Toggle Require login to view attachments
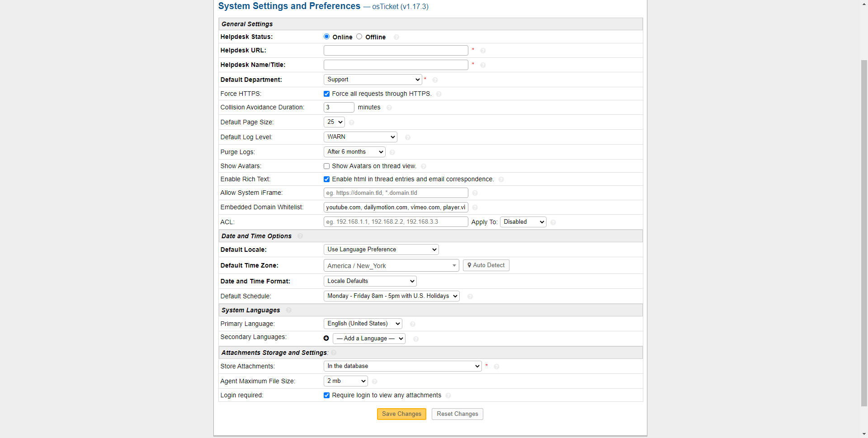868x438 pixels. click(327, 396)
